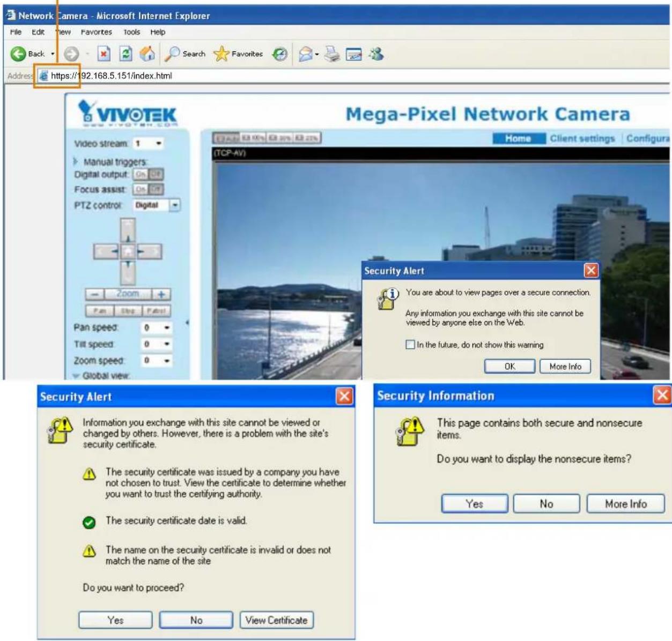Image resolution: width=672 pixels, height=641 pixels.
Task: Open the Video stream dropdown
Action: (149, 144)
